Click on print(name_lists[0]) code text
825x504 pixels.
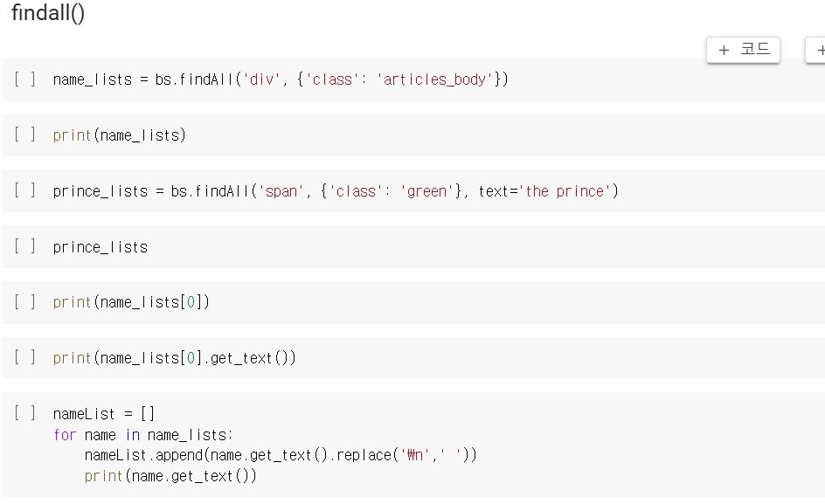[x=131, y=302]
